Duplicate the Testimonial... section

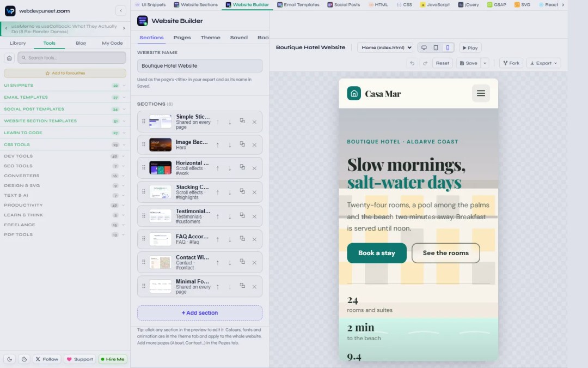(242, 215)
